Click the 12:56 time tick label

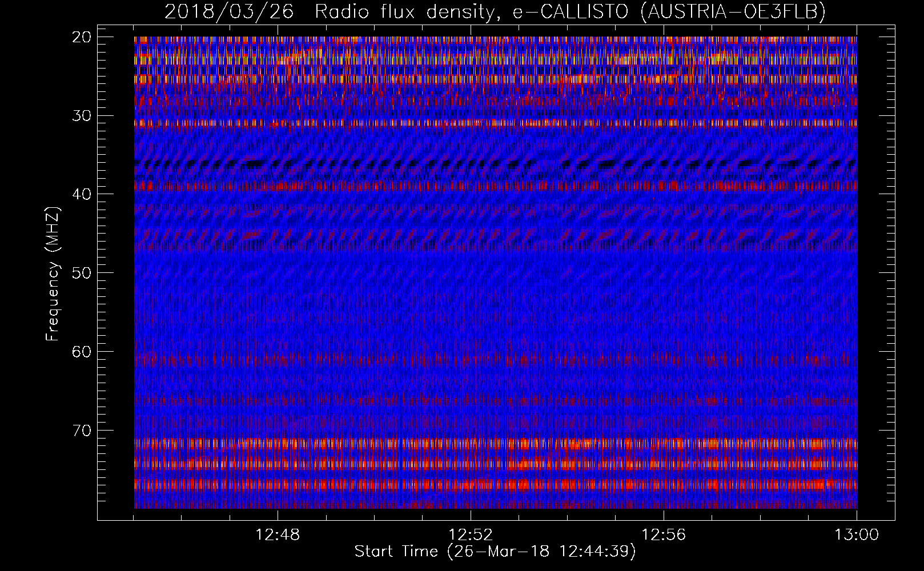pos(664,535)
